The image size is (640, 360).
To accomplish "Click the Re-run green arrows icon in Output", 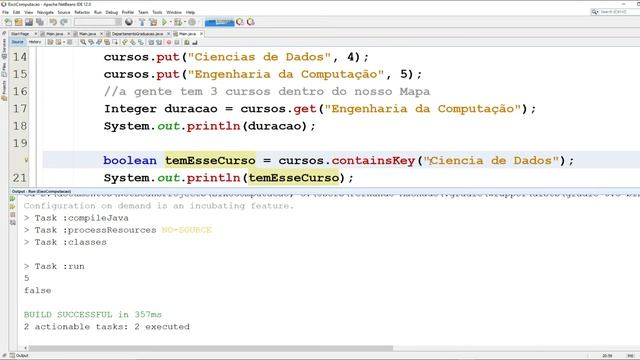I will (13, 199).
